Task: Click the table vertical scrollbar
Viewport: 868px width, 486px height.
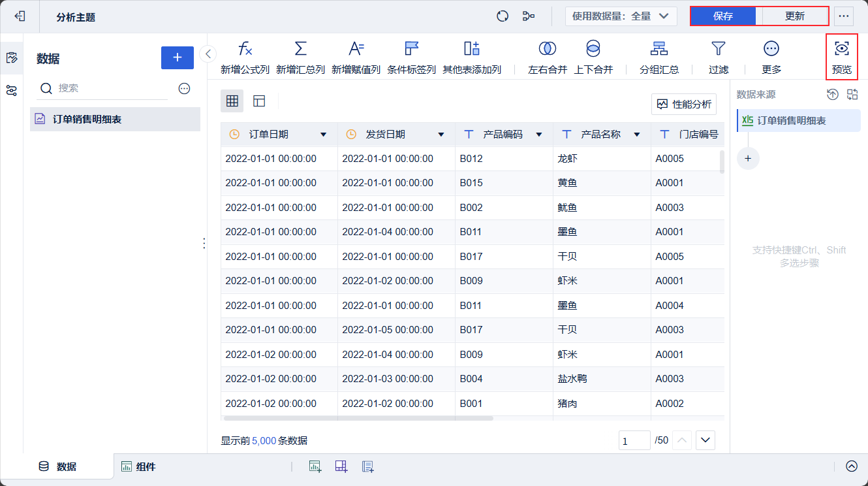Action: coord(722,162)
